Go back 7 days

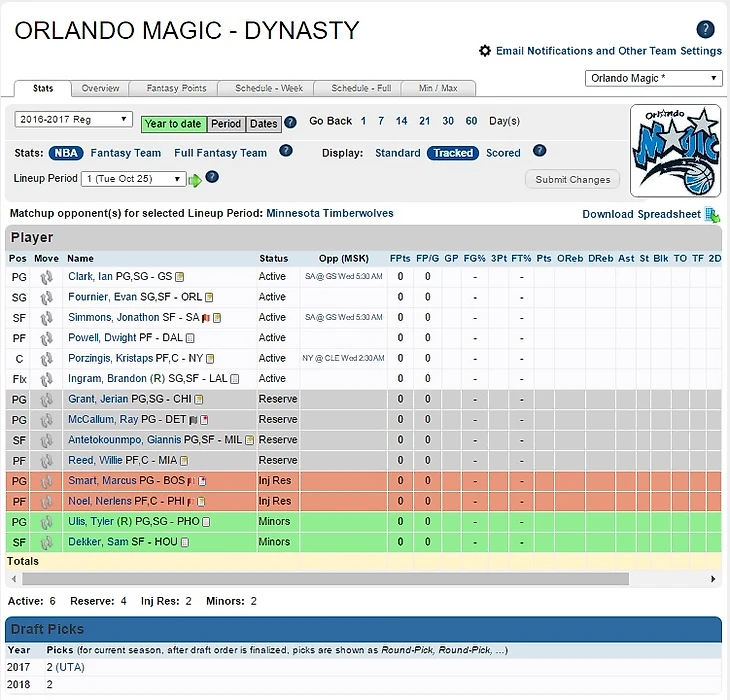coord(381,121)
